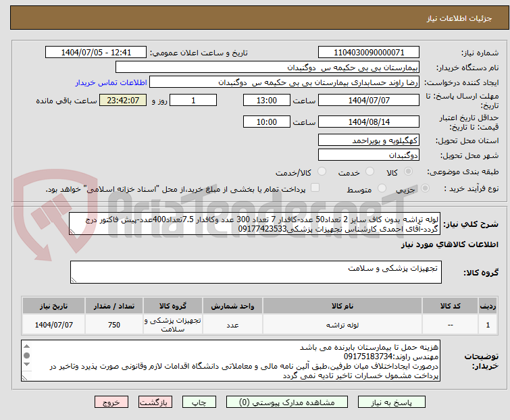Screen dimensions: 510x420
Task: Click the response deadline date 1404/07/07 field
Action: point(369,100)
